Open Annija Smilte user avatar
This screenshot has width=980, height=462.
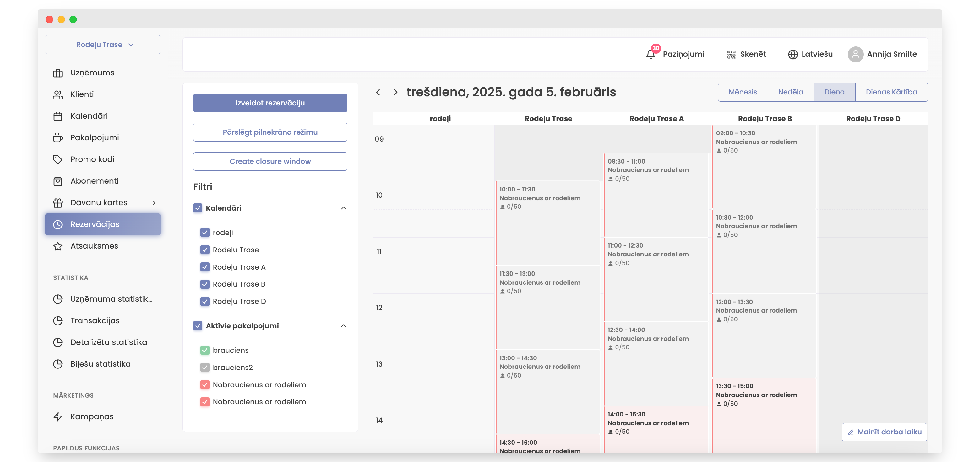click(855, 54)
